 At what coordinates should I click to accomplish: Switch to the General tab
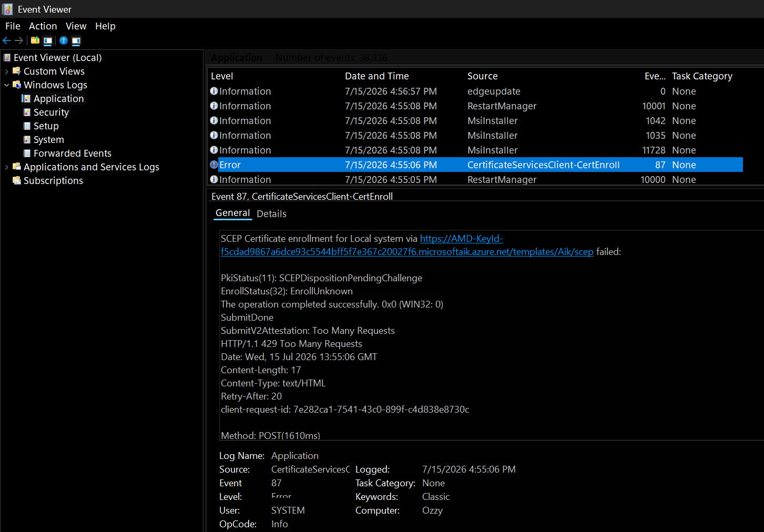[x=232, y=213]
